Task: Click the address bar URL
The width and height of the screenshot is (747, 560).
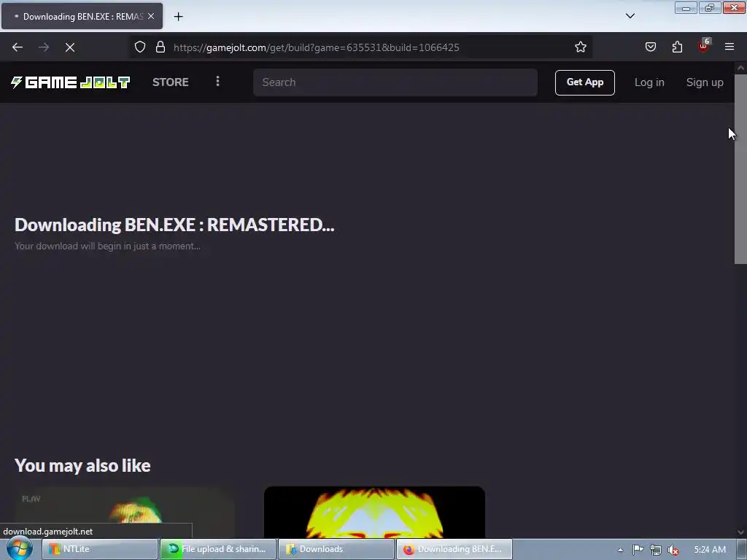Action: 317,47
